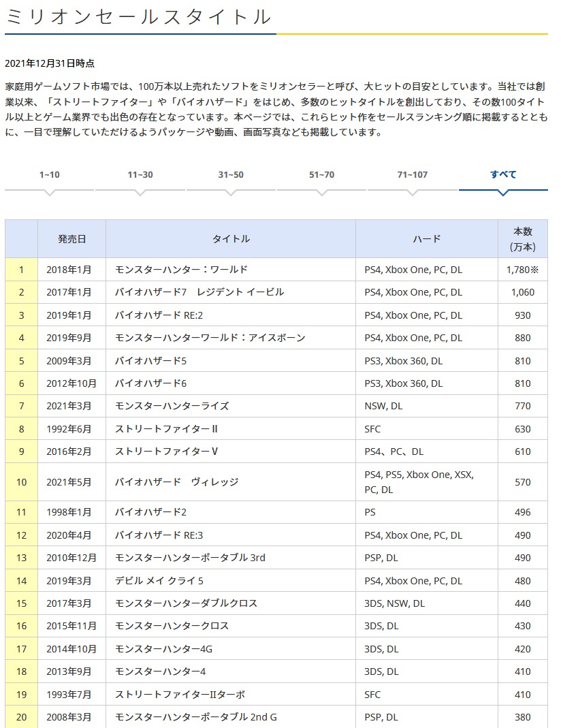Click sales value 880
Viewport: 561px width, 728px height.
pos(522,338)
